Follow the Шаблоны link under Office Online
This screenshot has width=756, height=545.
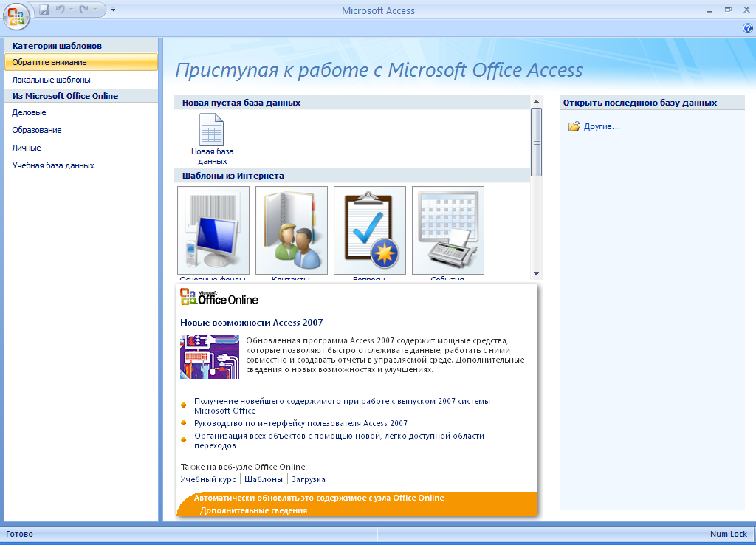point(264,479)
